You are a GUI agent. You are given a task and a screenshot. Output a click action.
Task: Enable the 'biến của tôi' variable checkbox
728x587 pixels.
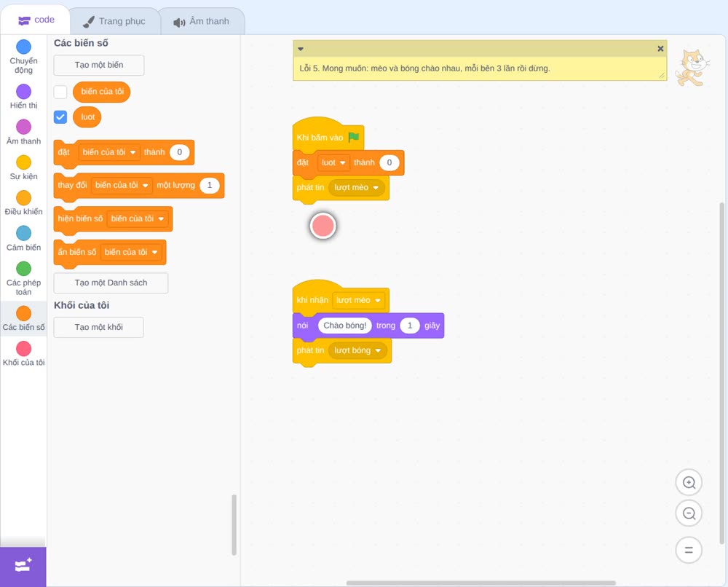click(x=60, y=92)
